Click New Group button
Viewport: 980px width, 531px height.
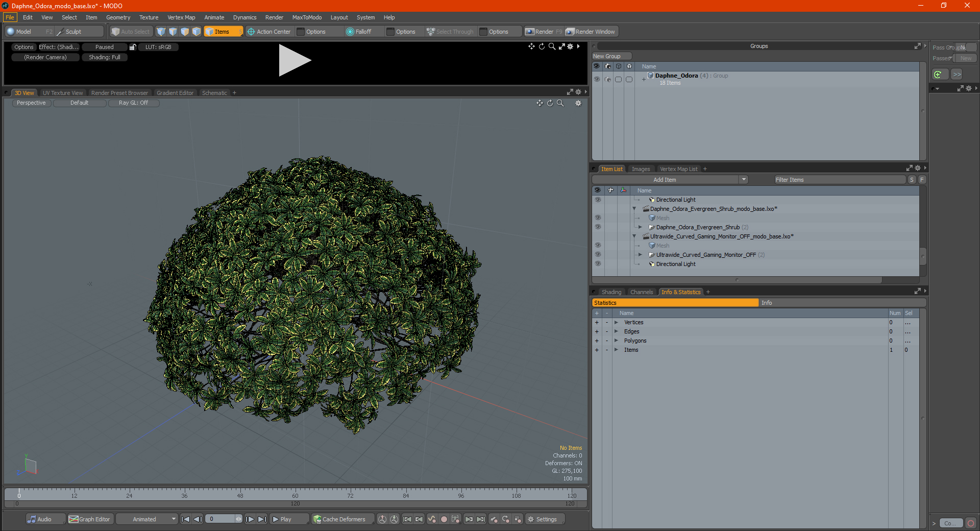click(611, 56)
